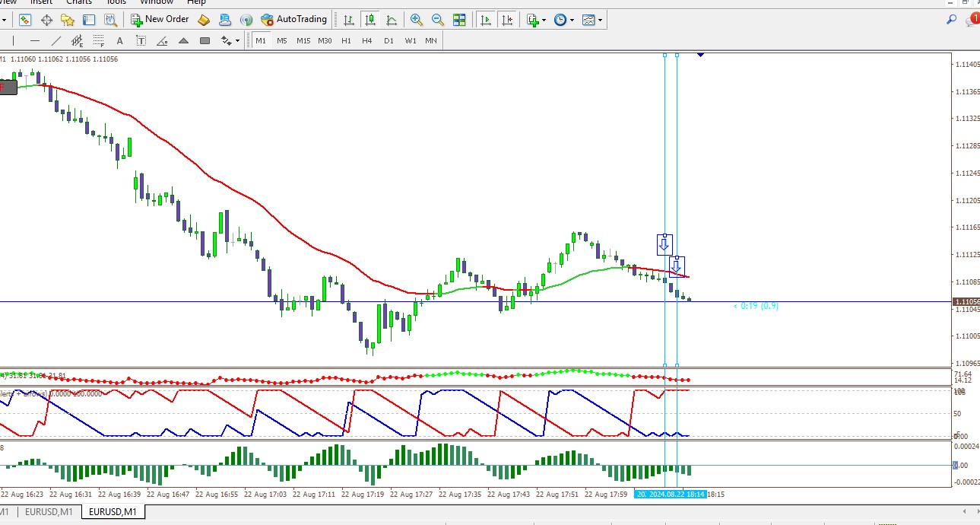Open the search magnifier icon
This screenshot has height=525, width=980.
(x=951, y=20)
